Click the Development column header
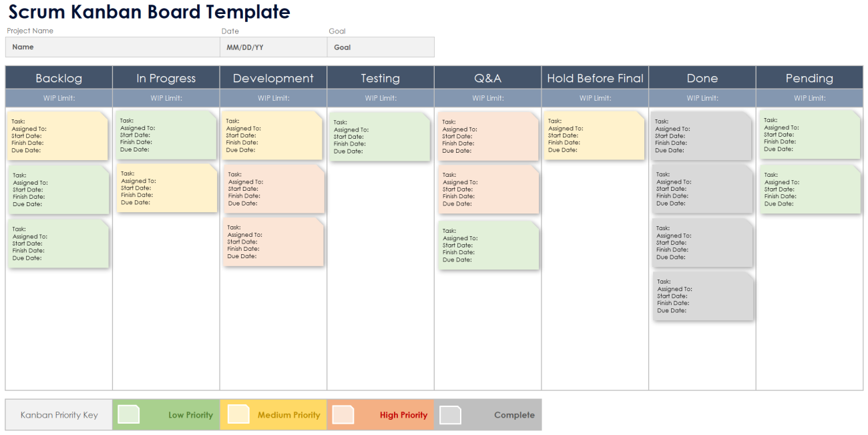 click(x=273, y=77)
